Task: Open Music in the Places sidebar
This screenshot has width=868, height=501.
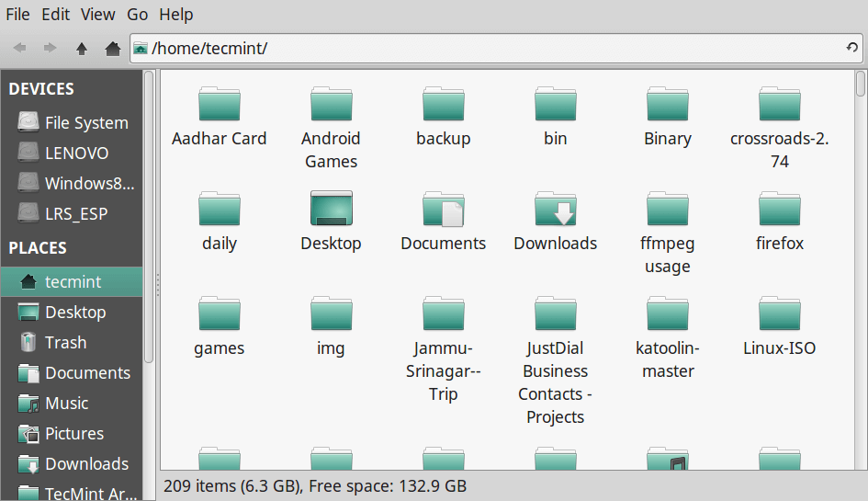Action: tap(66, 404)
